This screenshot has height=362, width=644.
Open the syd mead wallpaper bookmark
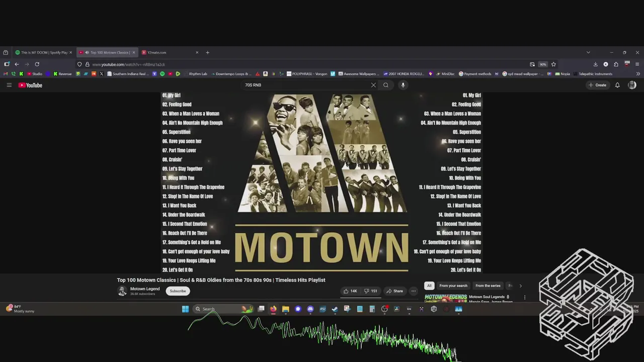(x=523, y=74)
